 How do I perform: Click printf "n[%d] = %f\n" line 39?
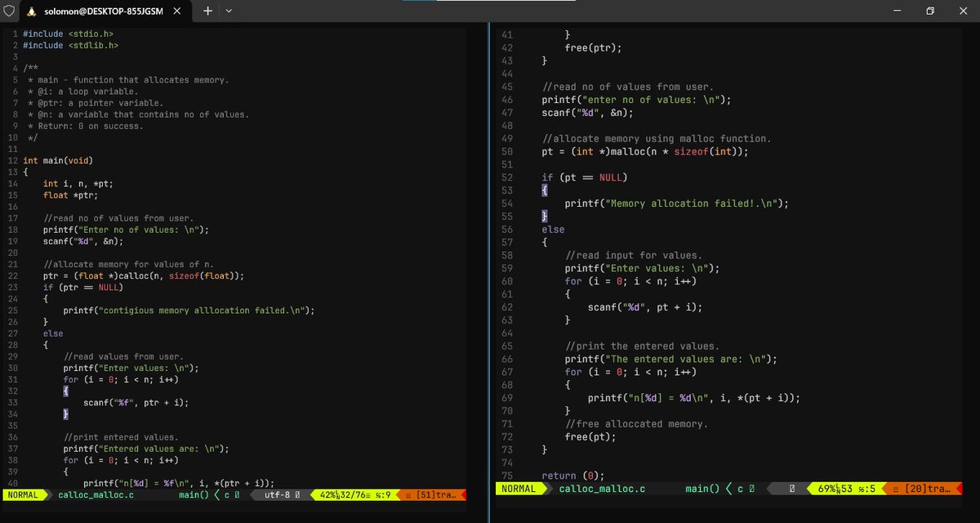coord(179,483)
